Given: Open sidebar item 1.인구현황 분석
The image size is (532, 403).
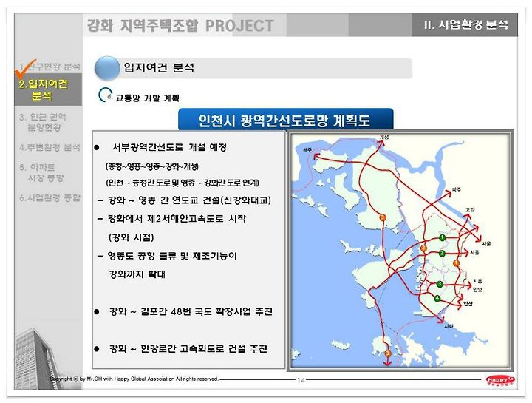Looking at the screenshot, I should pos(50,67).
